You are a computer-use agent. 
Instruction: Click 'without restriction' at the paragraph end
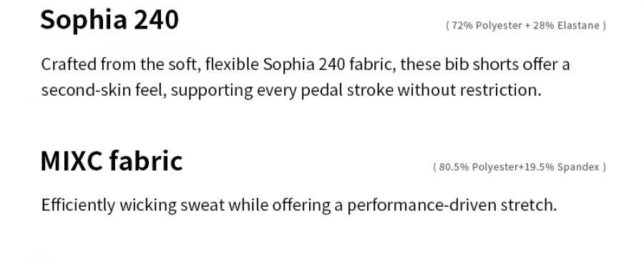(469, 90)
